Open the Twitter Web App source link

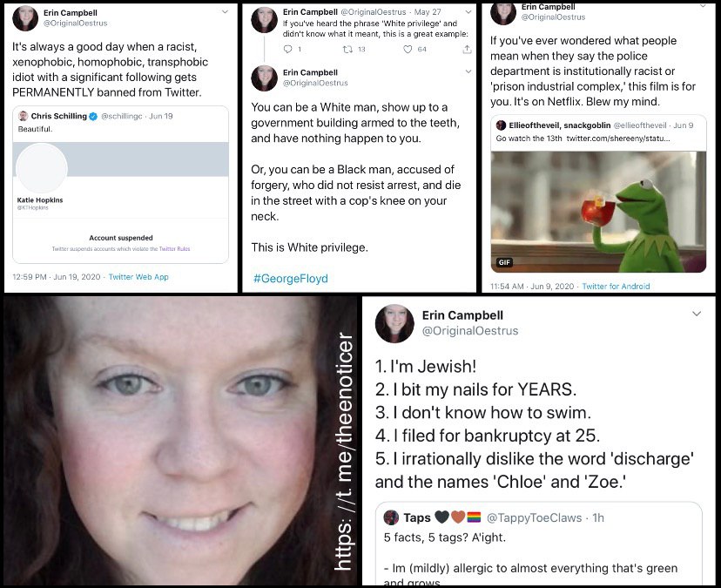[138, 276]
